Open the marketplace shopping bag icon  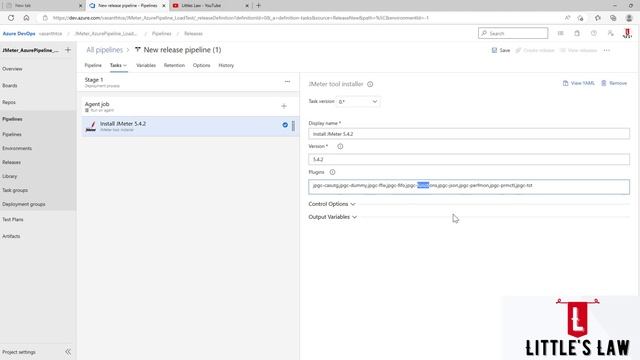577,33
